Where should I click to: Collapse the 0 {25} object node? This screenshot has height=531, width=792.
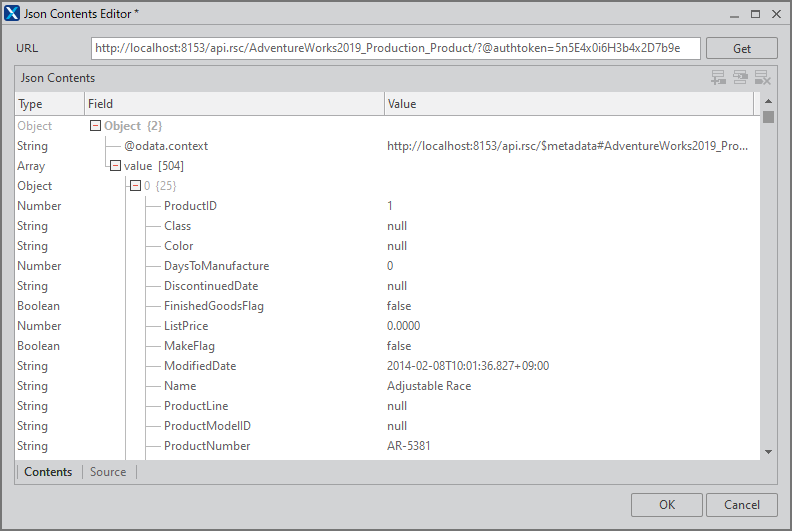[135, 186]
